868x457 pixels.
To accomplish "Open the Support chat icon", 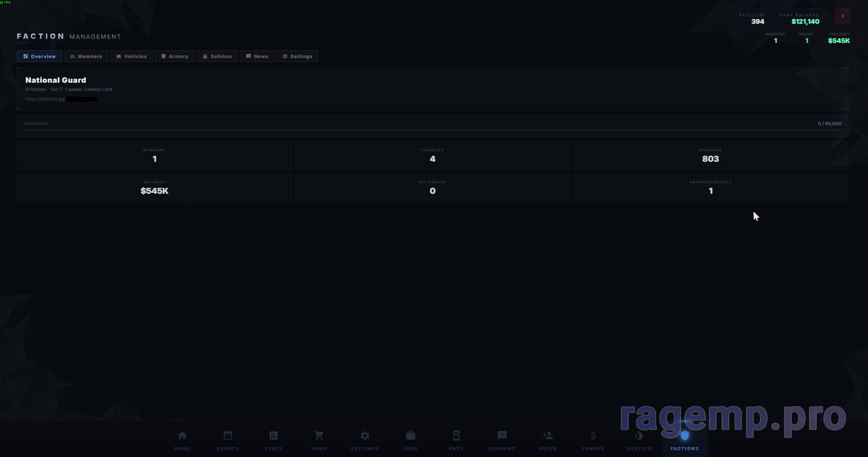I will pyautogui.click(x=502, y=436).
